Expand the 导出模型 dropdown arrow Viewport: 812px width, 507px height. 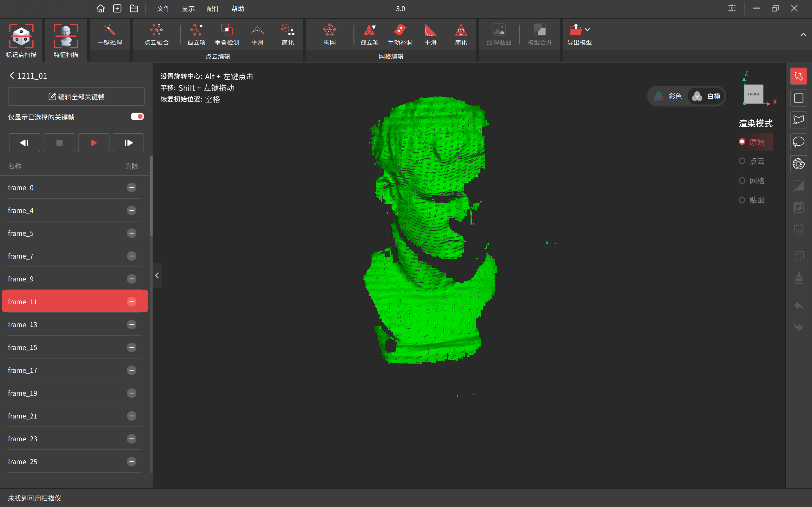[x=587, y=30]
